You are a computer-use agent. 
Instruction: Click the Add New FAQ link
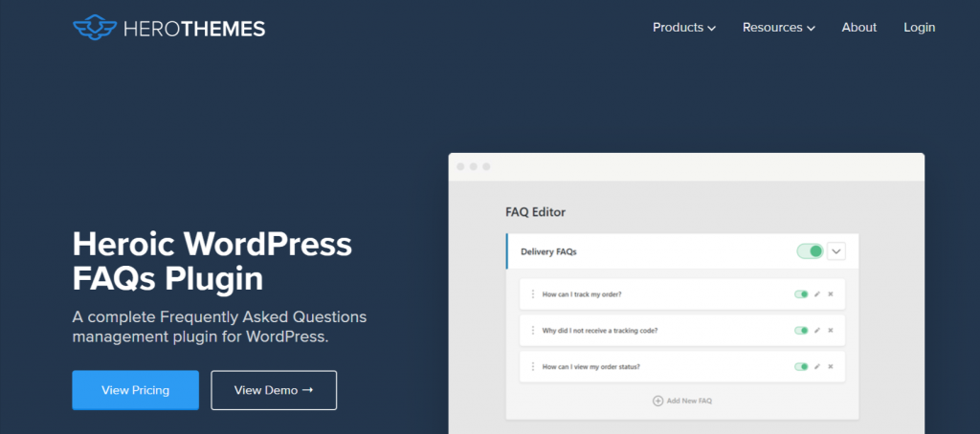682,401
